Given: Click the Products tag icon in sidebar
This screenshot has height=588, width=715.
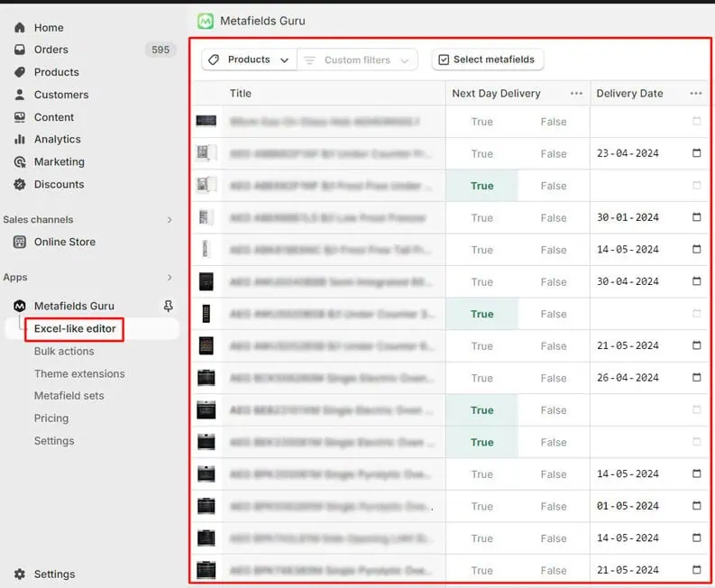Looking at the screenshot, I should (x=20, y=72).
